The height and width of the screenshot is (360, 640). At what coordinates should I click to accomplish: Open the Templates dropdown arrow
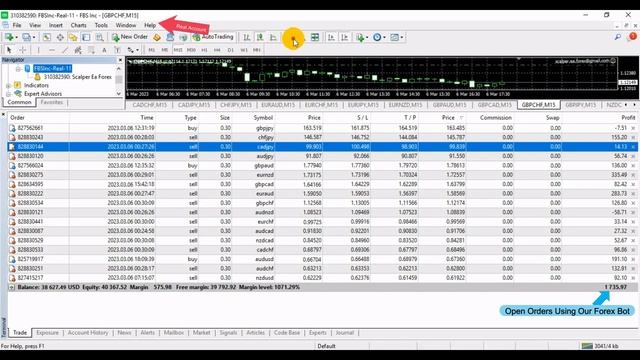point(402,38)
